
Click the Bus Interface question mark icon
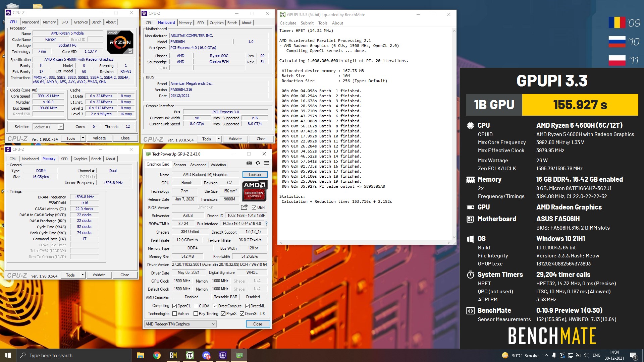tap(266, 224)
